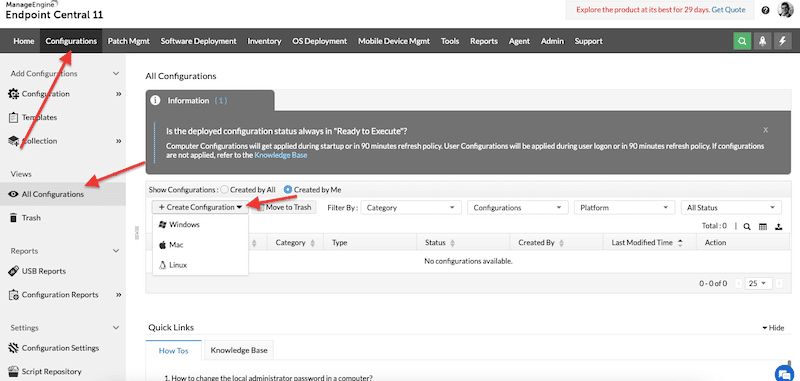
Task: Open the Inventory menu
Action: coord(264,41)
